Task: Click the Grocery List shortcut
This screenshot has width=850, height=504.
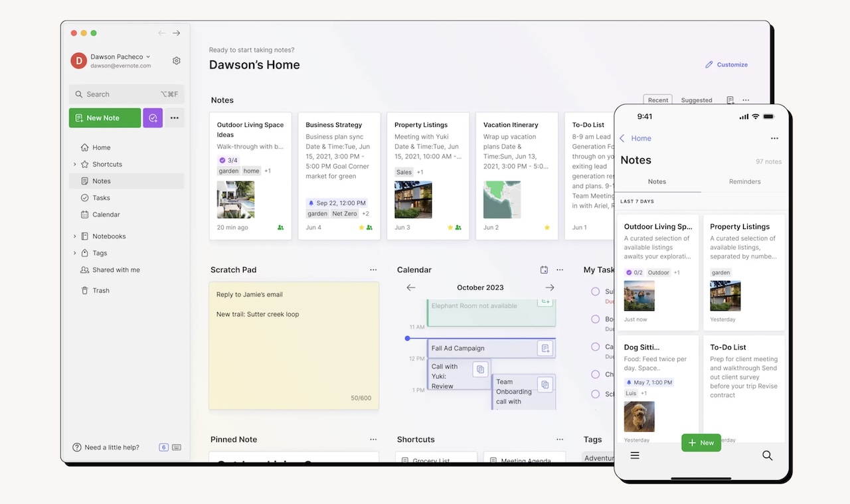Action: point(436,459)
